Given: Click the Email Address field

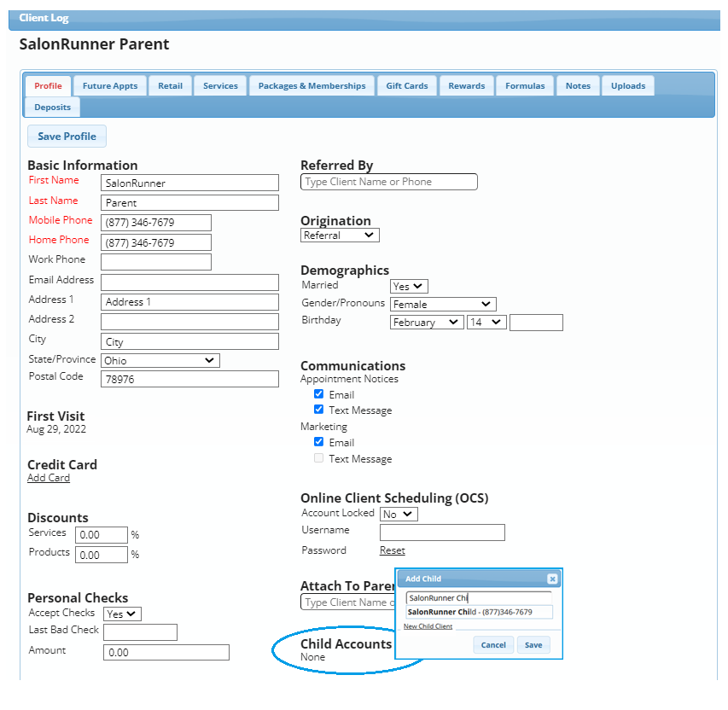Looking at the screenshot, I should click(189, 282).
